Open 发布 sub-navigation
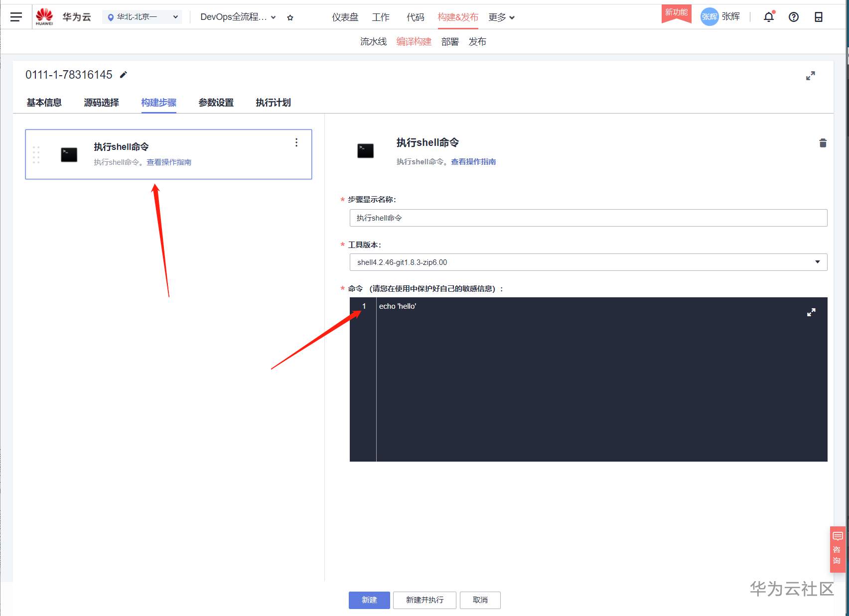The image size is (849, 616). 477,42
